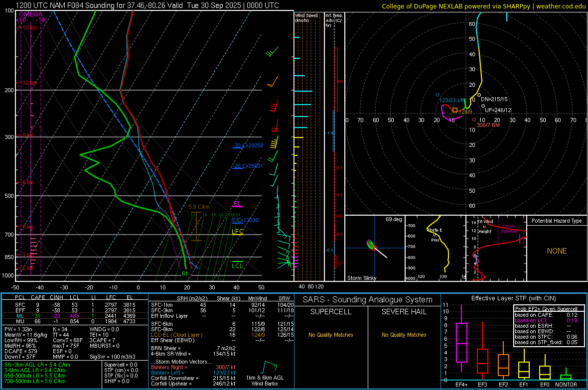Click the OMEGA label on the skew-T
Screen dimensions: 588x390
(30, 14)
